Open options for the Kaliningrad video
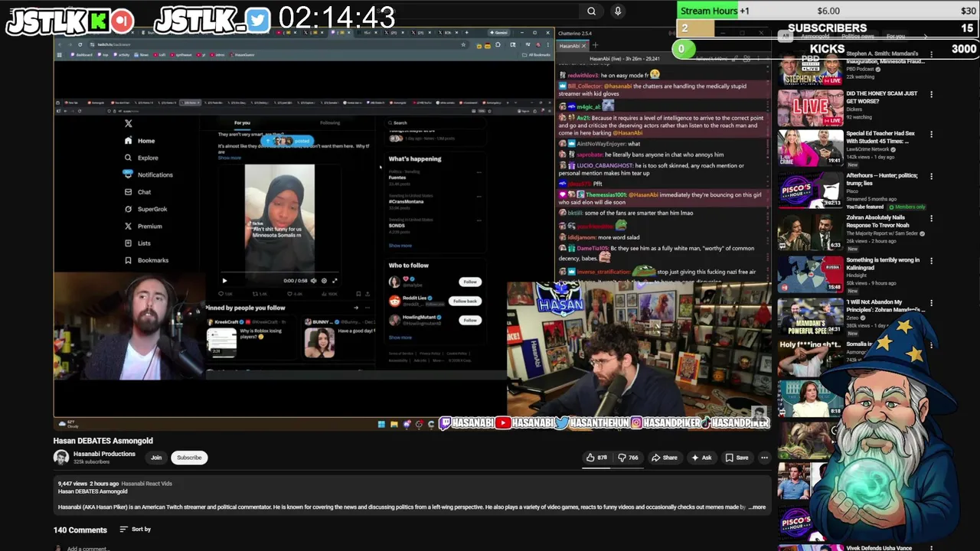 pyautogui.click(x=931, y=260)
